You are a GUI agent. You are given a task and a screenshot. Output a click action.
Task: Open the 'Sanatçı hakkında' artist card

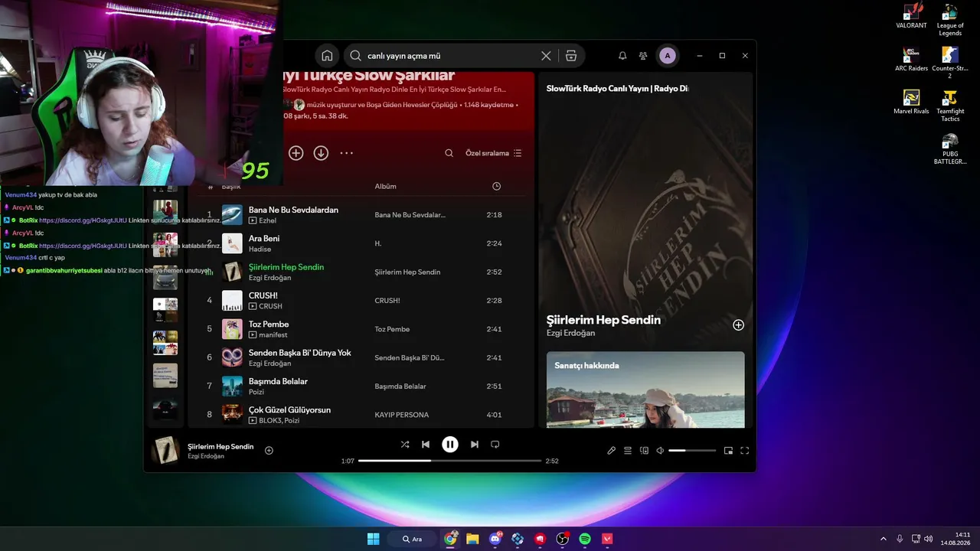pyautogui.click(x=645, y=390)
